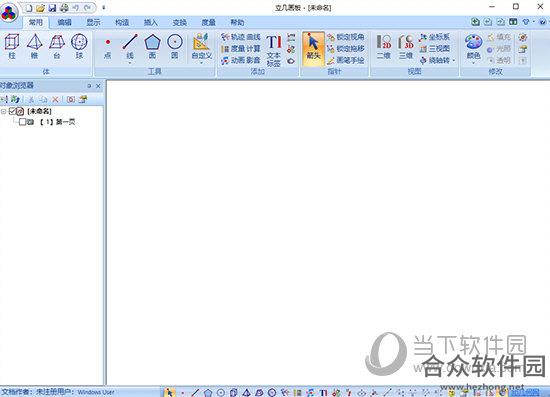Click the 度量 计算 button
This screenshot has width=550, height=397.
pos(241,48)
